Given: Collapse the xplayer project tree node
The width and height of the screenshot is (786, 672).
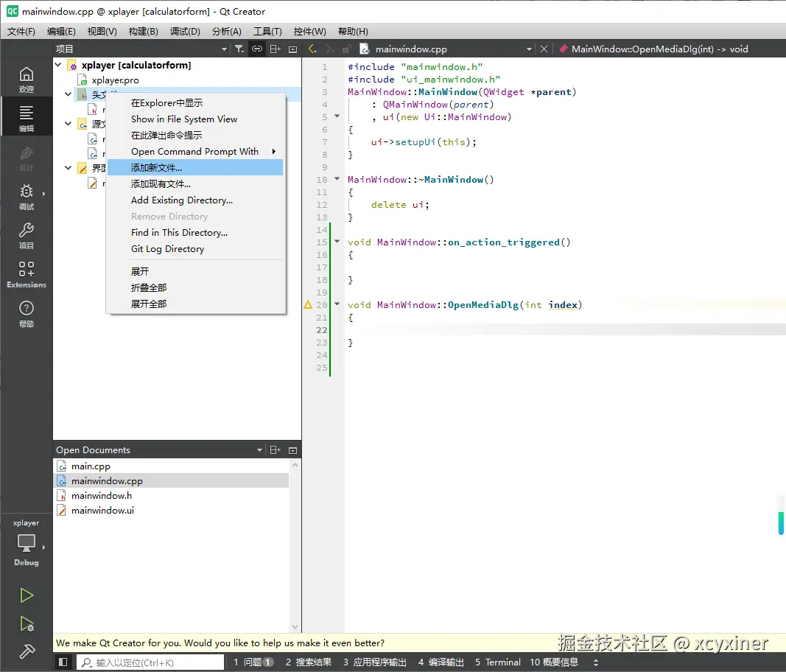Looking at the screenshot, I should coord(58,65).
